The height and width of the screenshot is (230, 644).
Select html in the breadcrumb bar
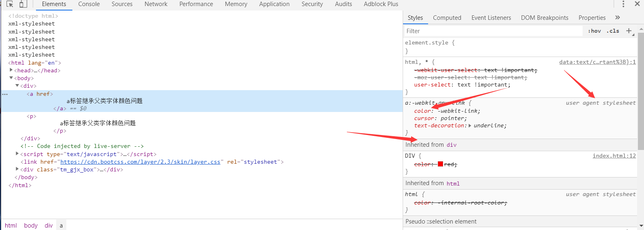tap(11, 225)
